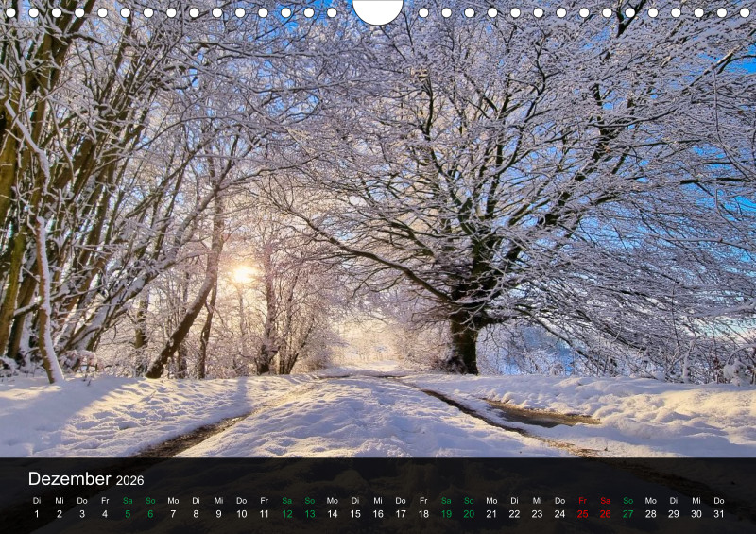Pick Monday the 21st date
The width and height of the screenshot is (756, 534).
coord(491,514)
